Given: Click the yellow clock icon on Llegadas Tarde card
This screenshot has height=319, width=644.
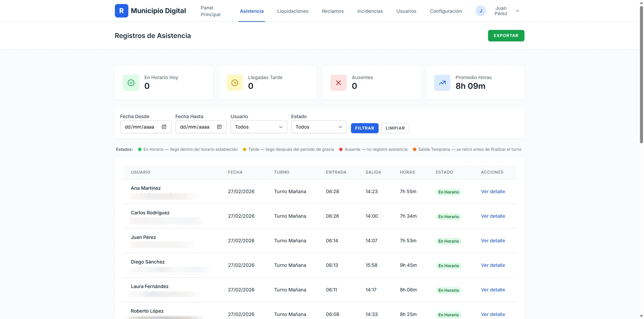Looking at the screenshot, I should coord(235,83).
